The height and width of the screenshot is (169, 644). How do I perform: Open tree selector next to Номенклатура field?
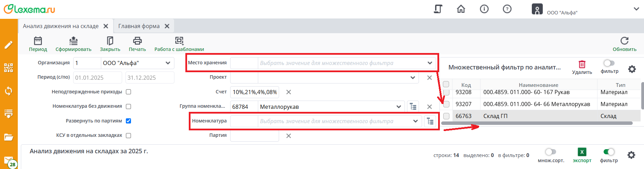point(430,121)
